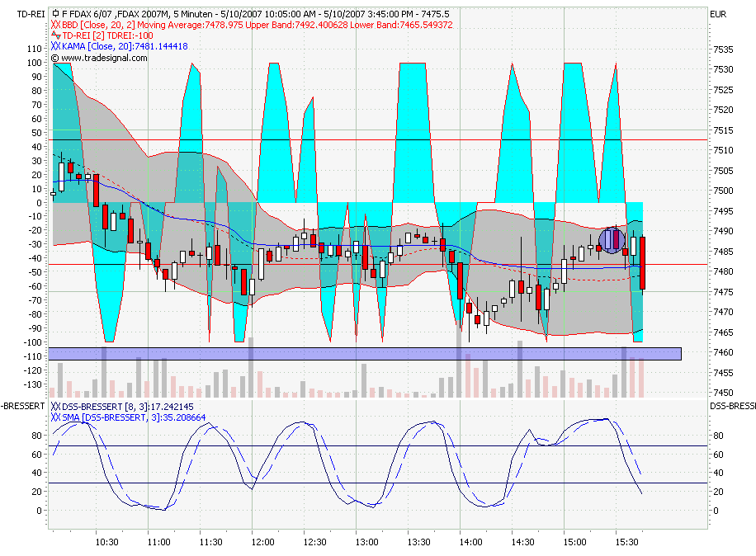
Task: Click the SMA legend icon in lower panel
Action: tap(55, 418)
